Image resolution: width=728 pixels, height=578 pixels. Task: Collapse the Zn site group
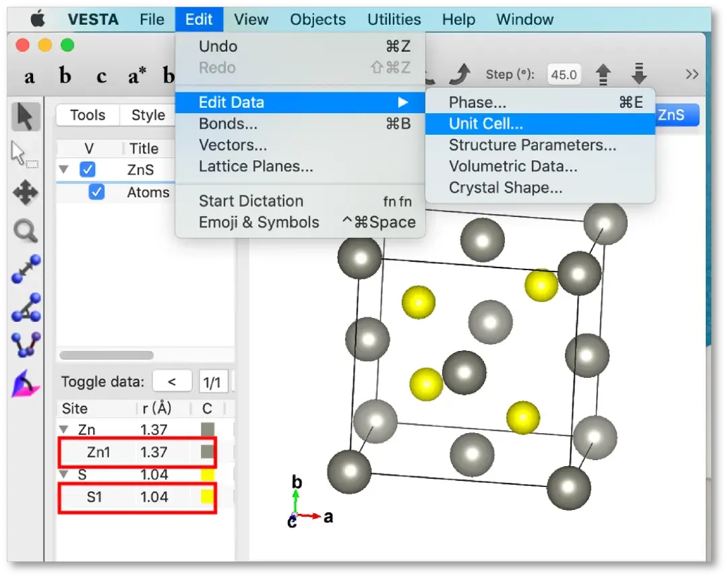coord(64,429)
